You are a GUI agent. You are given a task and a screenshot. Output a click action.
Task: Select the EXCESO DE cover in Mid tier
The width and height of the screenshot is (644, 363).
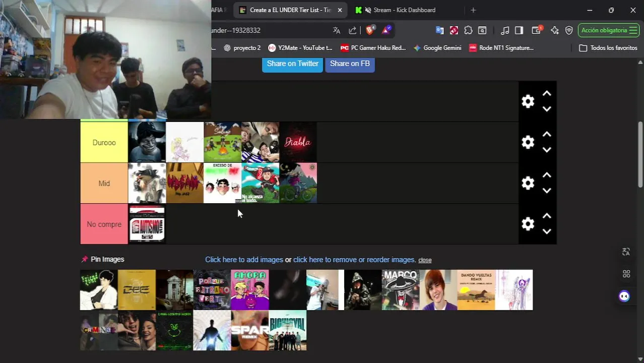223,183
